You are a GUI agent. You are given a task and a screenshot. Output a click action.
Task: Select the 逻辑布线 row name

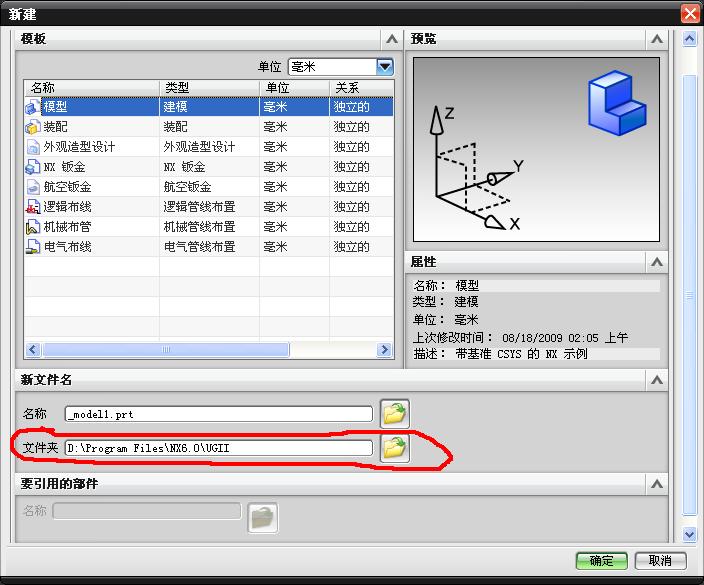click(67, 207)
